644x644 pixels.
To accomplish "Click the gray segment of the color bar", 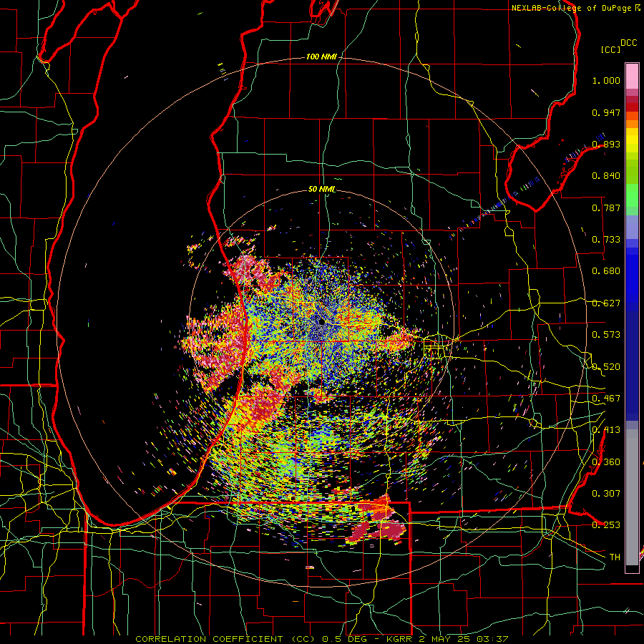I will coord(632,497).
